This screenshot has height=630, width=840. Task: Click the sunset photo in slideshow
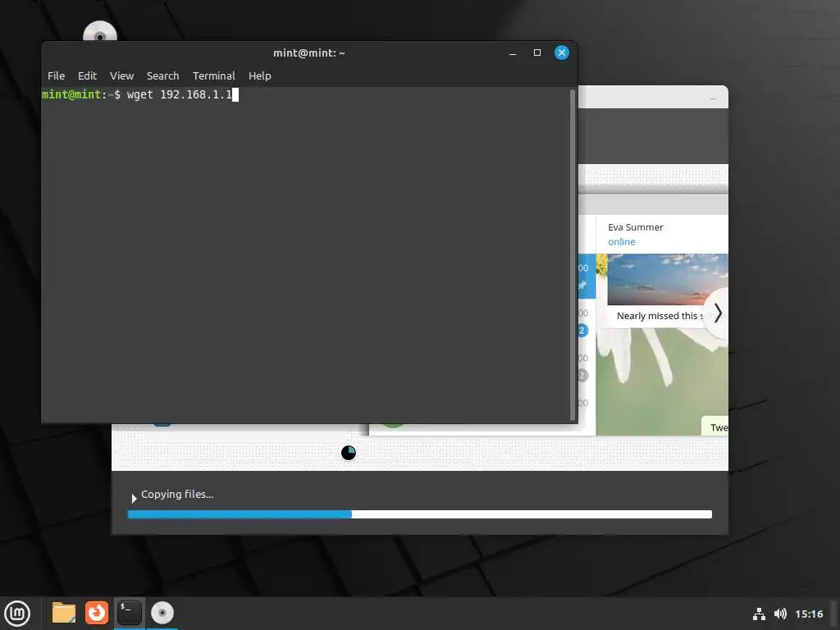tap(668, 280)
